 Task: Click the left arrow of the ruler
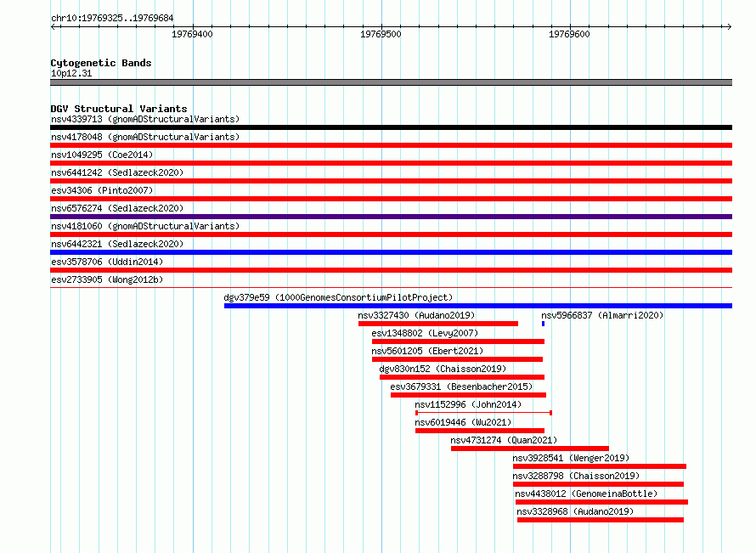tap(53, 26)
